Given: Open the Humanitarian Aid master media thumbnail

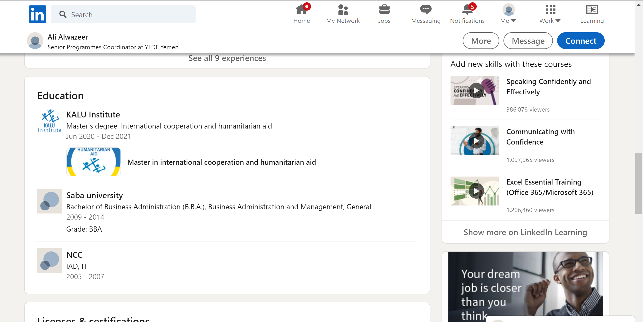Looking at the screenshot, I should tap(93, 162).
